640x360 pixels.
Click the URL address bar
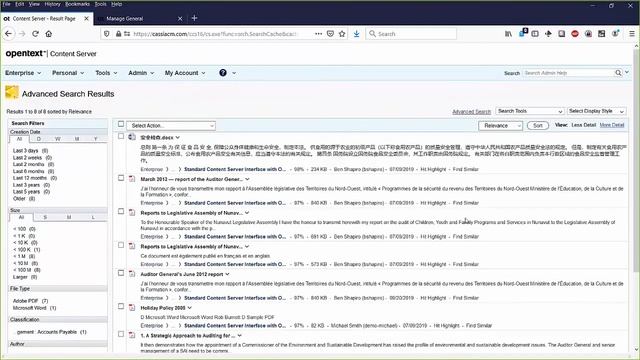[215, 34]
